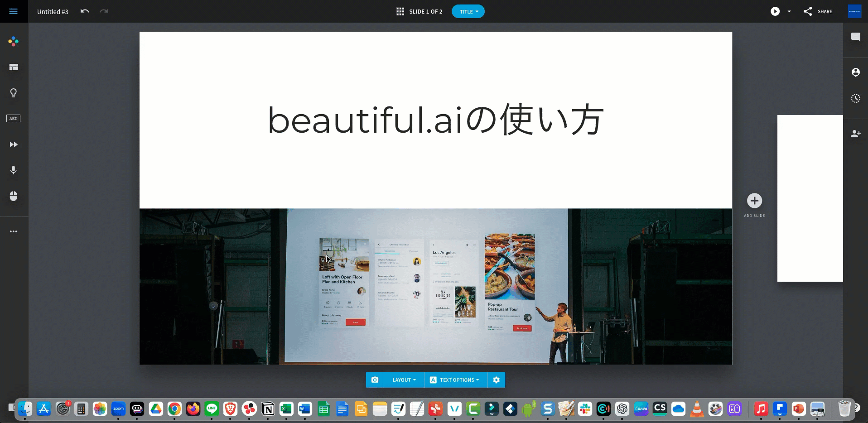The width and height of the screenshot is (868, 423).
Task: Open the slide grid organizer
Action: 400,11
